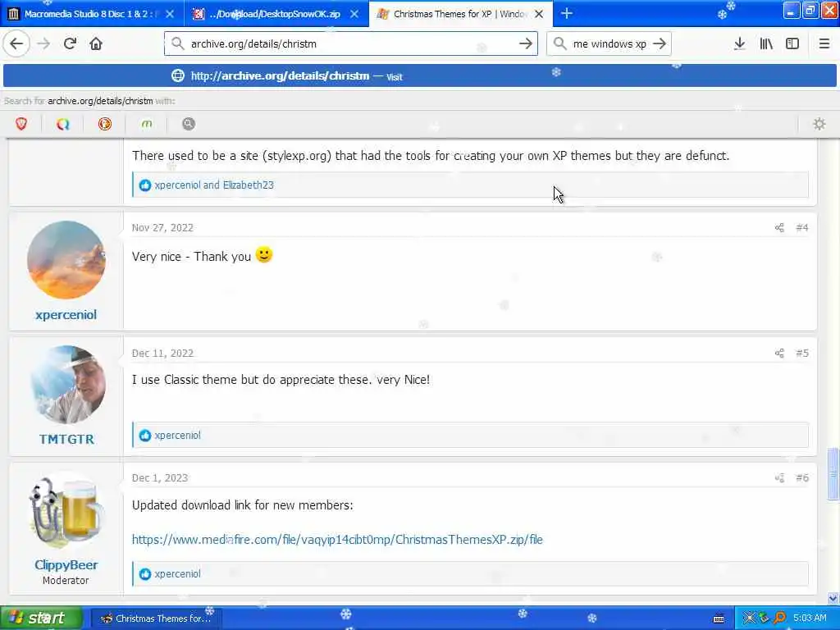840x630 pixels.
Task: Open search settings gear icon
Action: (819, 124)
